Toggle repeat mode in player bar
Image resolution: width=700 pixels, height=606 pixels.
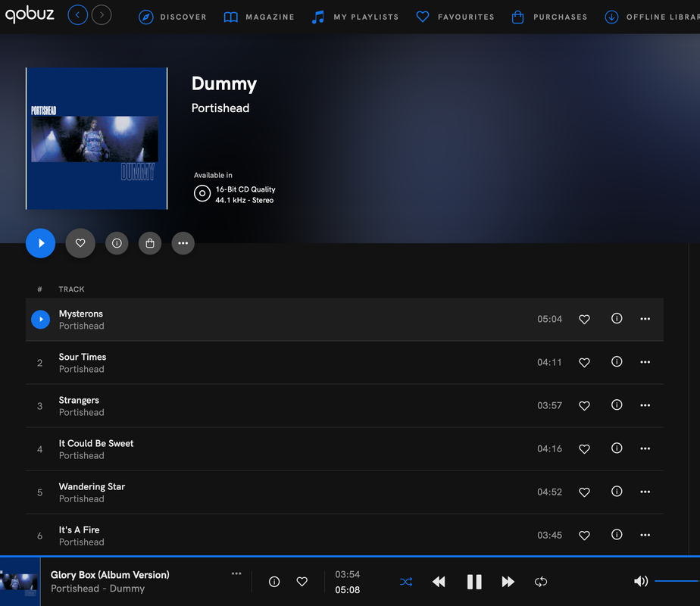pos(541,582)
